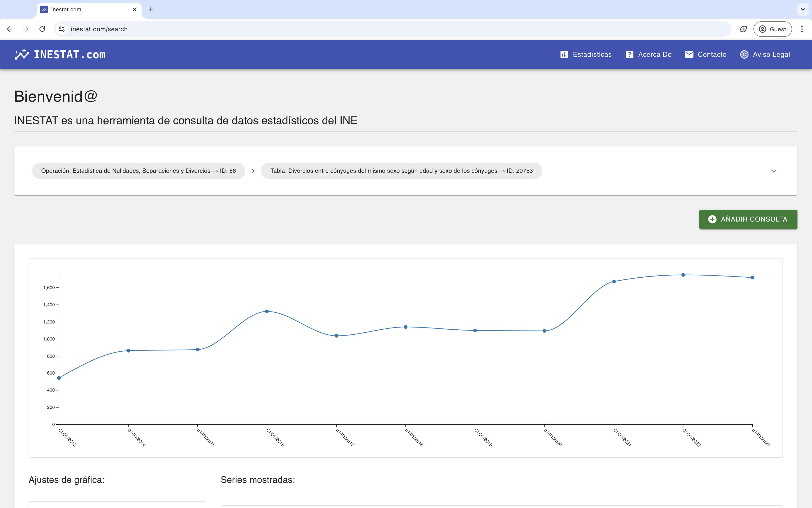The height and width of the screenshot is (508, 812).
Task: Expand the query panel chevron
Action: pos(774,171)
